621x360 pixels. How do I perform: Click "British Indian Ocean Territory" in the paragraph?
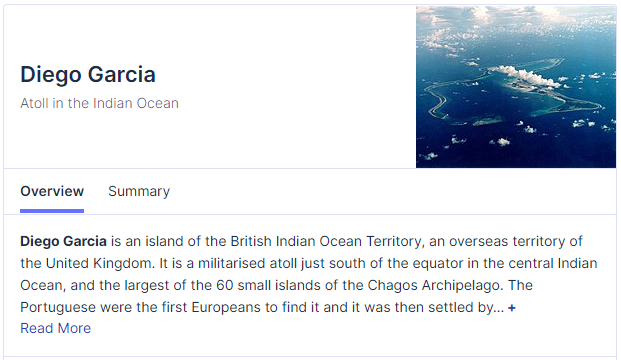326,241
